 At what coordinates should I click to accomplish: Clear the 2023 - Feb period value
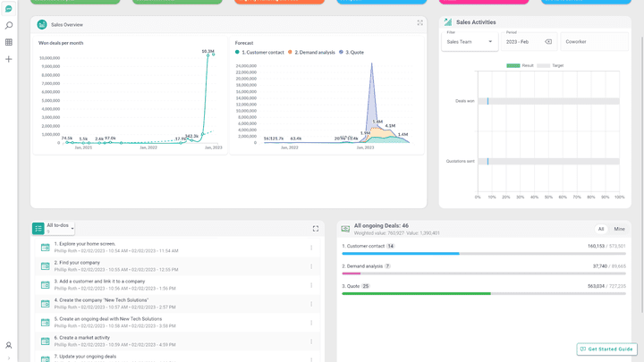[x=548, y=42]
